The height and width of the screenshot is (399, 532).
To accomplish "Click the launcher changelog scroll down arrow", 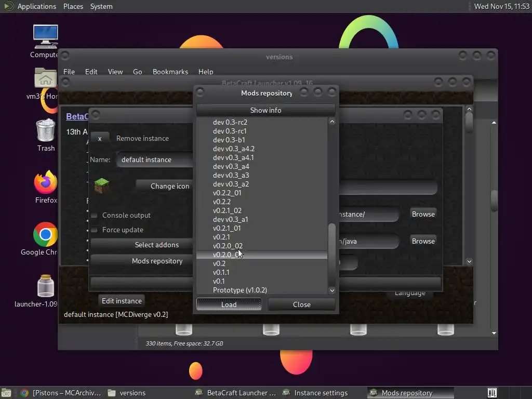I will [469, 261].
